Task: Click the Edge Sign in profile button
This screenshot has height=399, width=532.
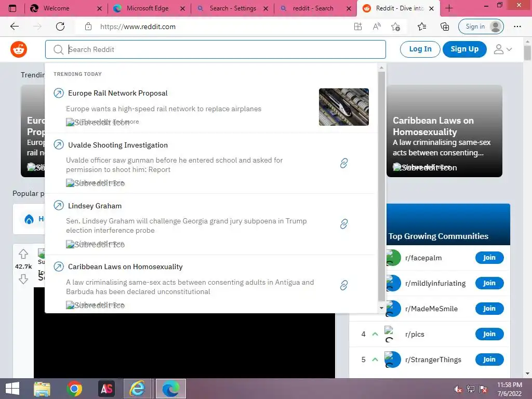Action: point(481,26)
